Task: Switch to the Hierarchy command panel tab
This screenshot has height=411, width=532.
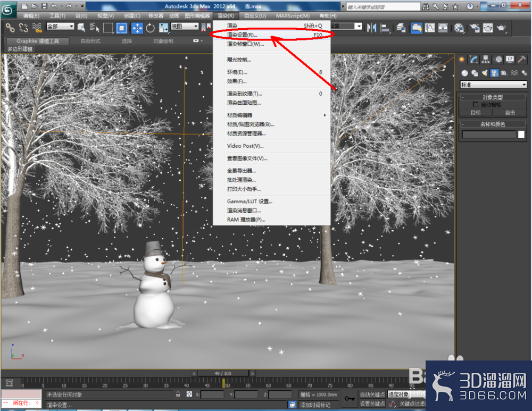Action: click(486, 60)
